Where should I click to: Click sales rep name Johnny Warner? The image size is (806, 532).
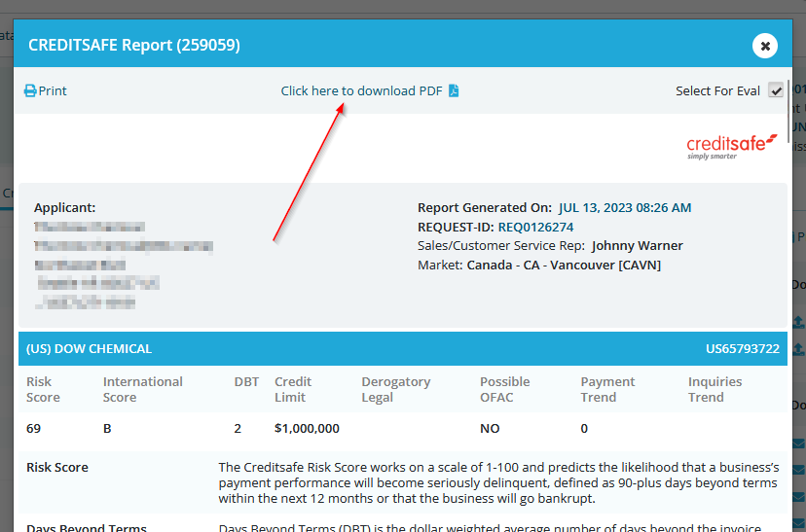coord(637,246)
